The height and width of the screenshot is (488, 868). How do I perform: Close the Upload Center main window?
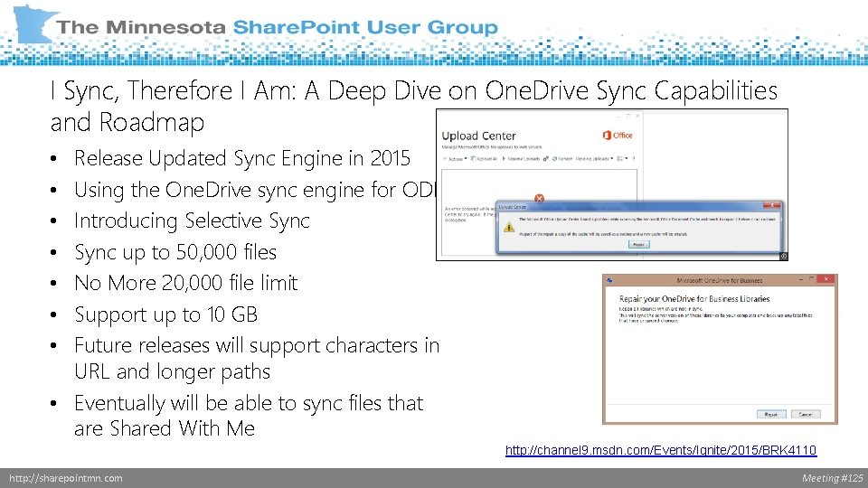(637, 117)
